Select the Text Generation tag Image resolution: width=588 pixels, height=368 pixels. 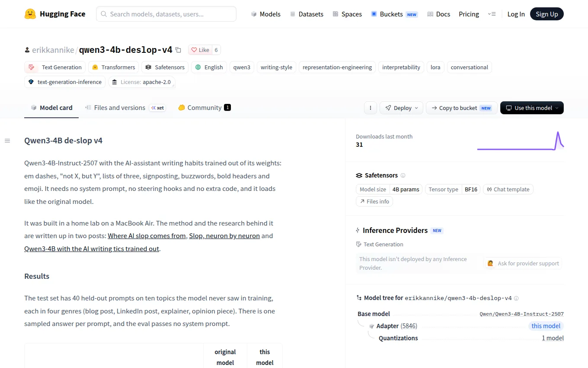(55, 67)
